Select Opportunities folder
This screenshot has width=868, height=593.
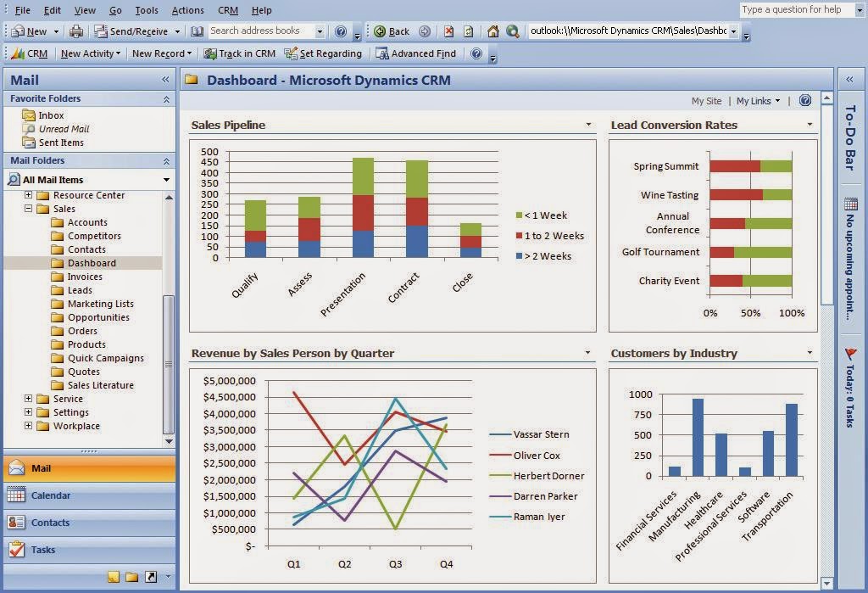[x=98, y=317]
